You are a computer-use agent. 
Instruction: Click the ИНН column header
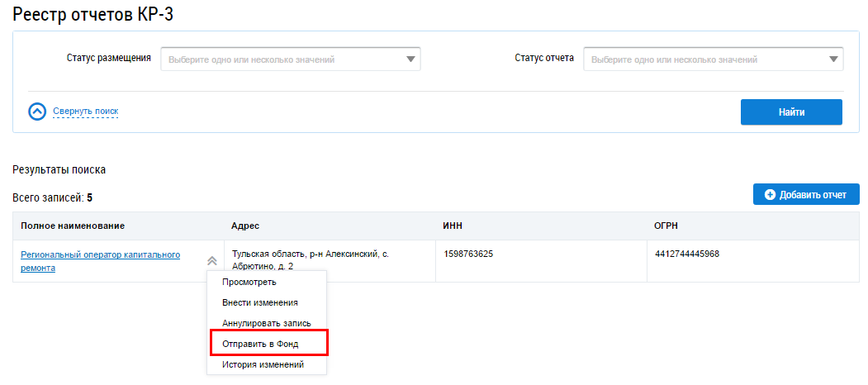click(453, 226)
